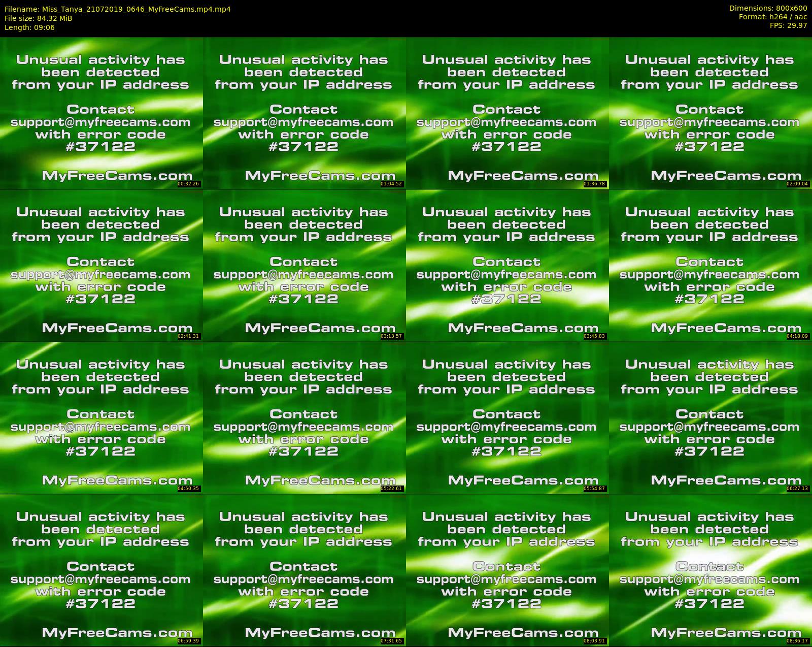Click the small 04:50.35 timestamp label
The height and width of the screenshot is (647, 812).
[189, 489]
